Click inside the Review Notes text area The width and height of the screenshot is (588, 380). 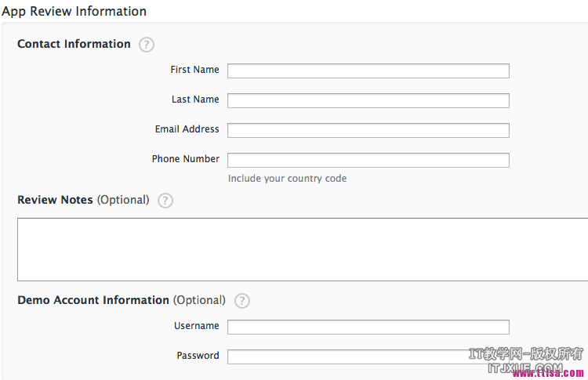[x=302, y=249]
